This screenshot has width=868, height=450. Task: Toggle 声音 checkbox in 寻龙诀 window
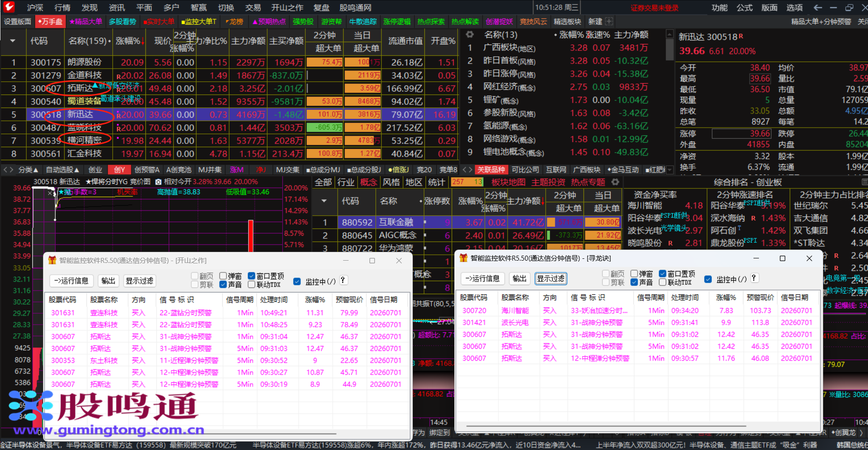[x=634, y=282]
